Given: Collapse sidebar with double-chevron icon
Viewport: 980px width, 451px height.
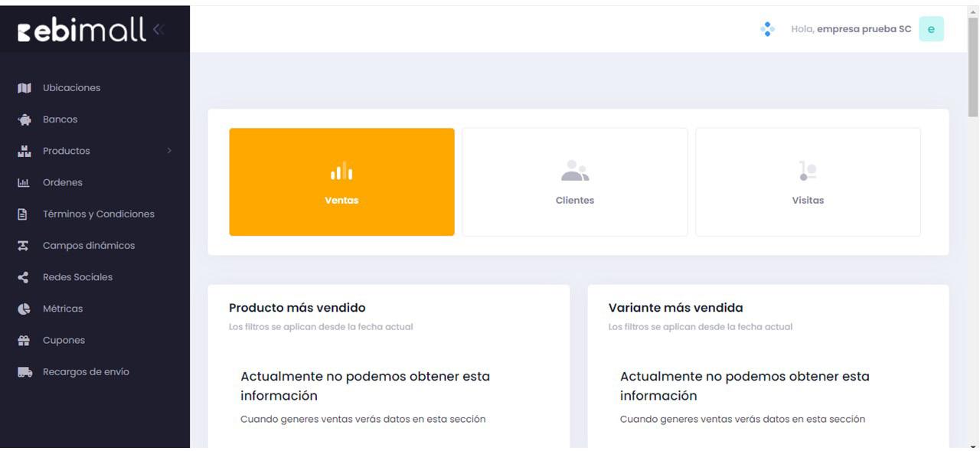Looking at the screenshot, I should (158, 30).
